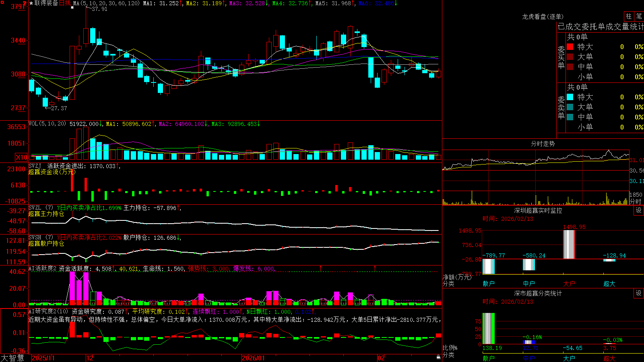Open MA(5,10,20,30,60,120) indicator parameters

pyautogui.click(x=107, y=3)
